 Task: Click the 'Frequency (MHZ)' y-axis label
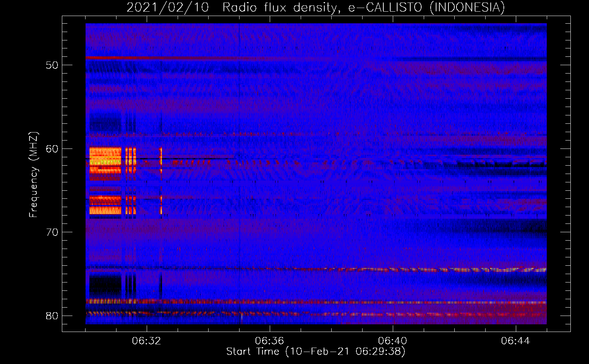33,174
